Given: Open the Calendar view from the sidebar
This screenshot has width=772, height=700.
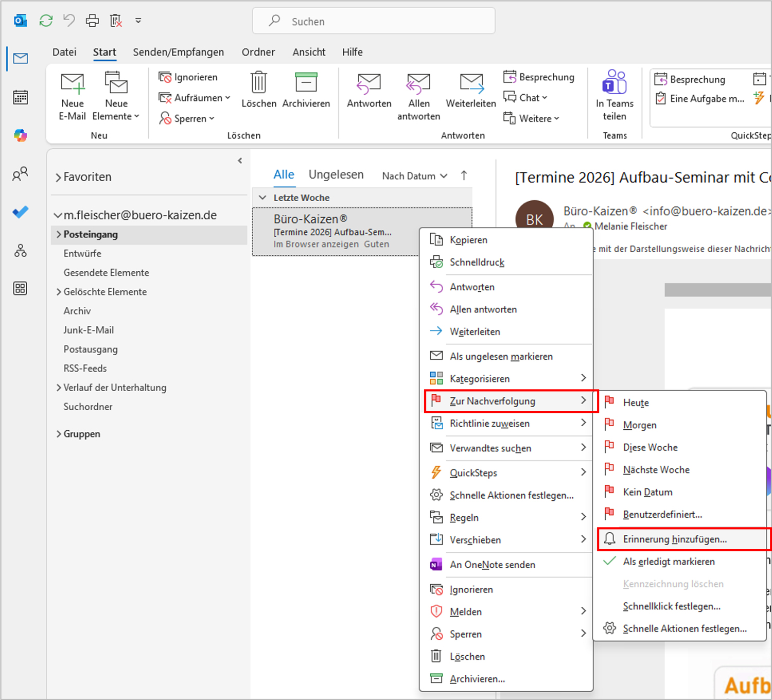Looking at the screenshot, I should pyautogui.click(x=20, y=97).
